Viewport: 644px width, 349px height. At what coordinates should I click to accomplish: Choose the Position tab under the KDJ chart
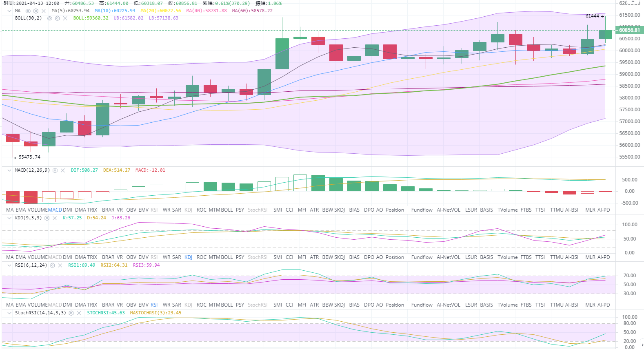[x=395, y=257]
